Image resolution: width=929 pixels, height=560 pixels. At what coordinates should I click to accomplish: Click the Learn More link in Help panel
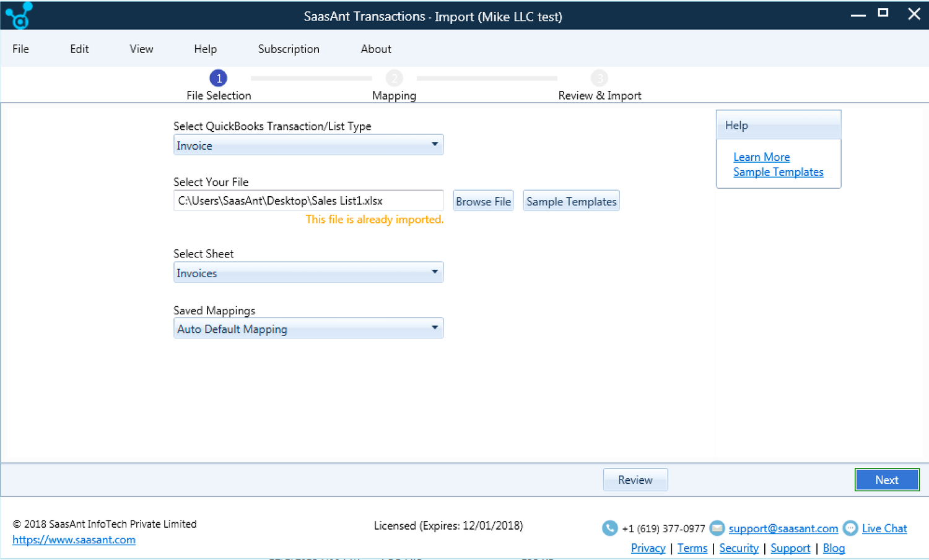coord(761,157)
